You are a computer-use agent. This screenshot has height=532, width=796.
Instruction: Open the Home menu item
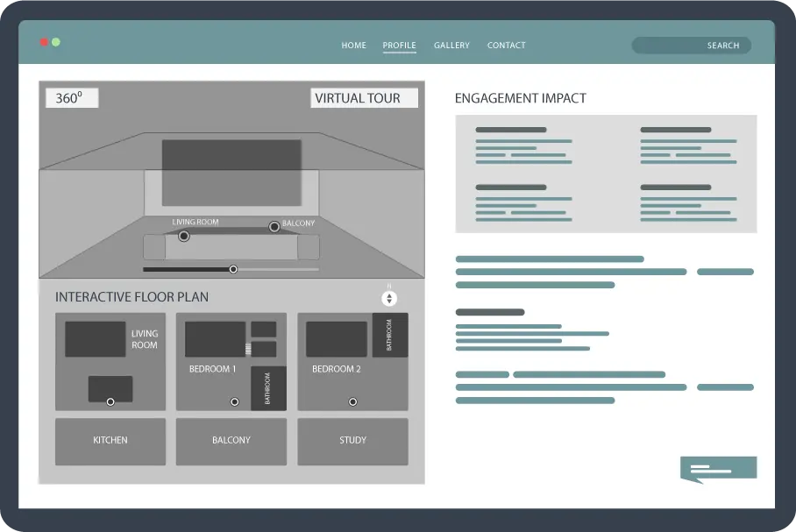coord(354,46)
